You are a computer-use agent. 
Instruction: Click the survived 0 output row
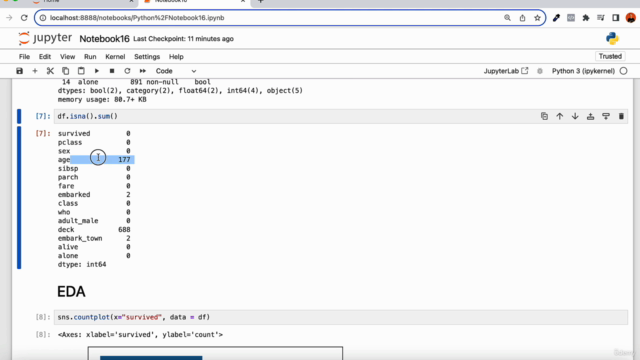point(94,133)
